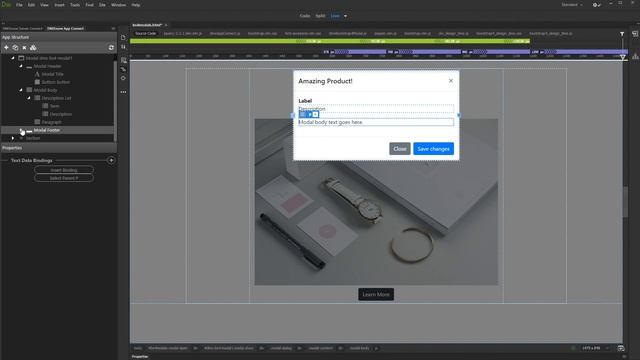Open the Tools menu
The height and width of the screenshot is (360, 640).
pos(75,5)
